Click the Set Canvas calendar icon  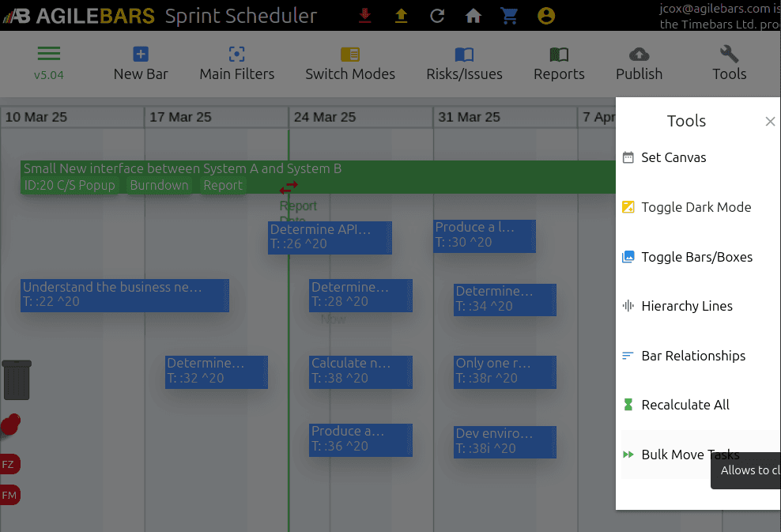click(628, 157)
